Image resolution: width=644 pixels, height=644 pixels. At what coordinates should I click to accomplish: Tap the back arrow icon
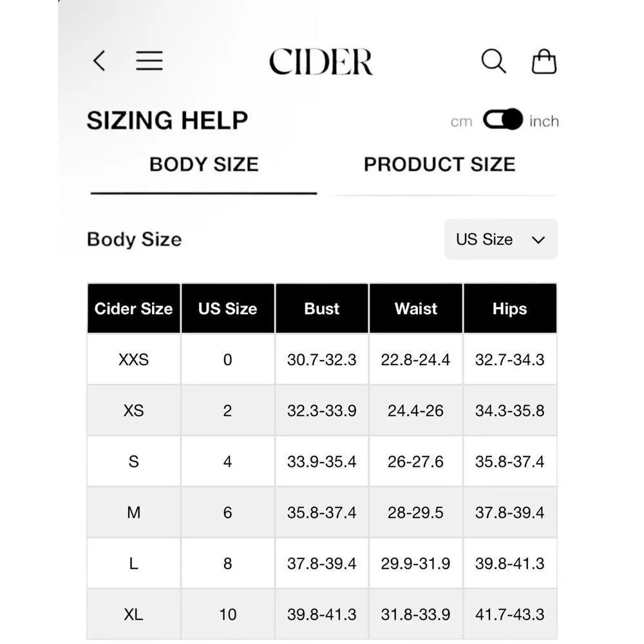(99, 61)
